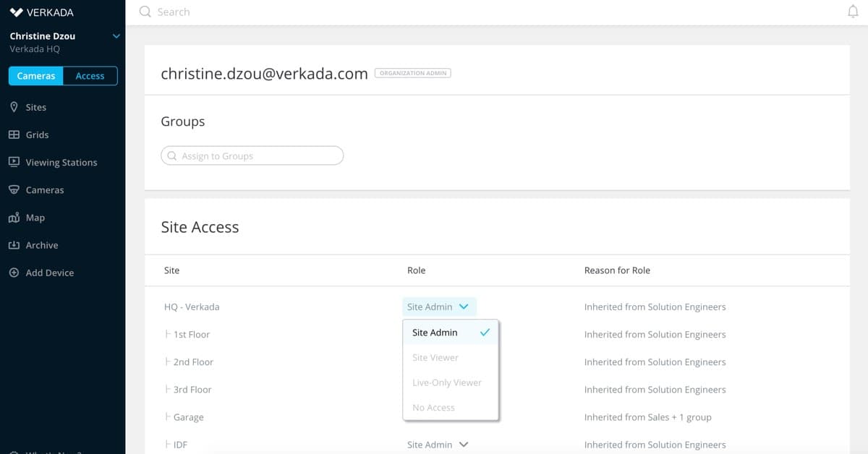Click the Viewing Stations icon
The image size is (868, 454).
(14, 162)
